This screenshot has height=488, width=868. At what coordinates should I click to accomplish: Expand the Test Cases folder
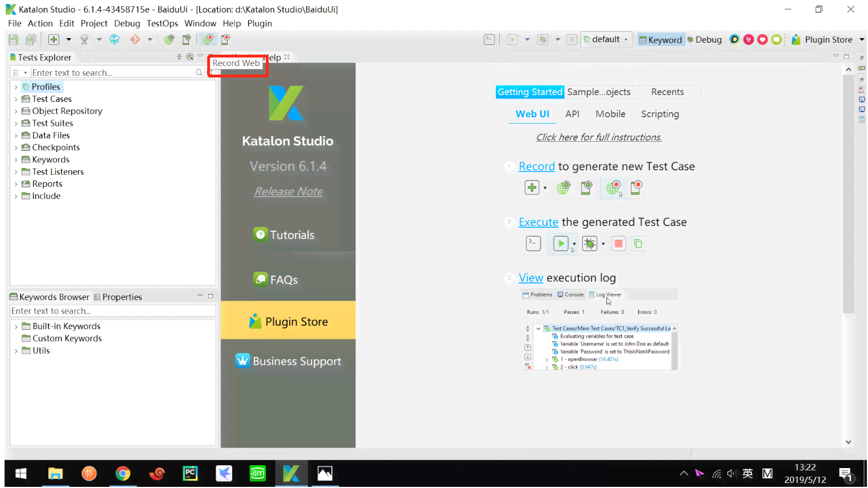pos(16,99)
